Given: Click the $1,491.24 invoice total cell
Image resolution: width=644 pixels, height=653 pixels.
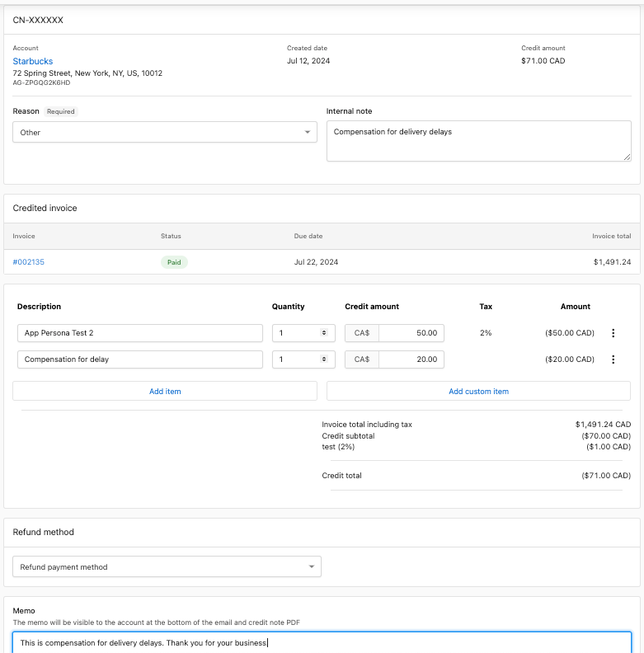Looking at the screenshot, I should tap(612, 262).
